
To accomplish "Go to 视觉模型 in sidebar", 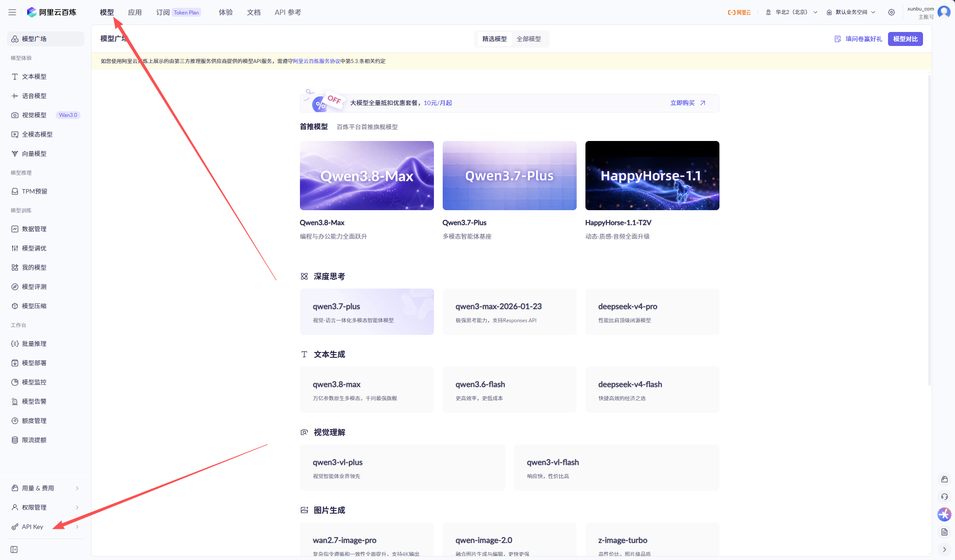I will [46, 115].
